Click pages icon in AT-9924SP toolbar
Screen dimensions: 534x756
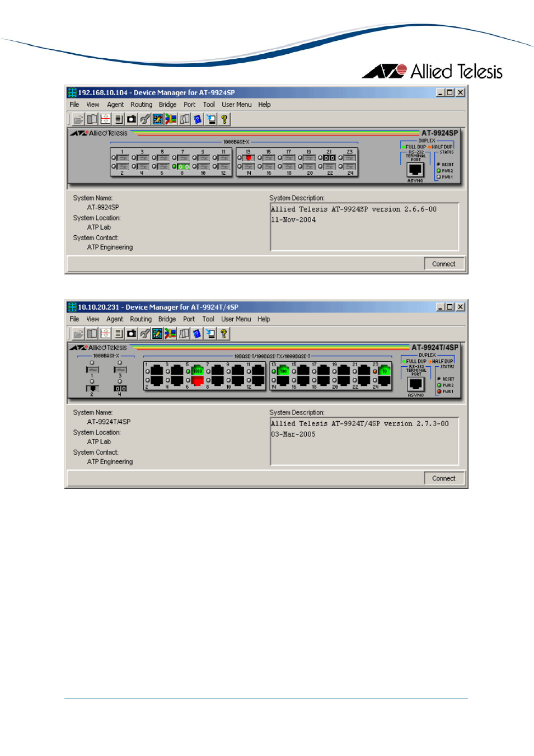(x=185, y=119)
